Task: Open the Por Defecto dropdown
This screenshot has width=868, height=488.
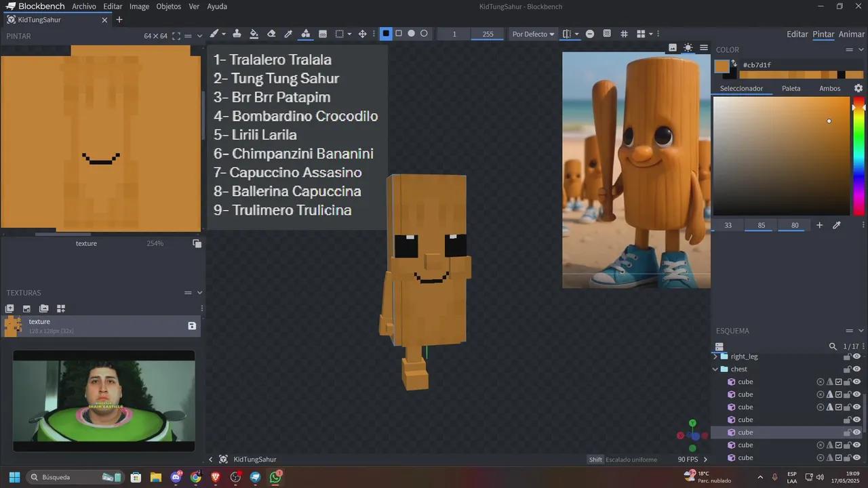Action: [x=533, y=34]
